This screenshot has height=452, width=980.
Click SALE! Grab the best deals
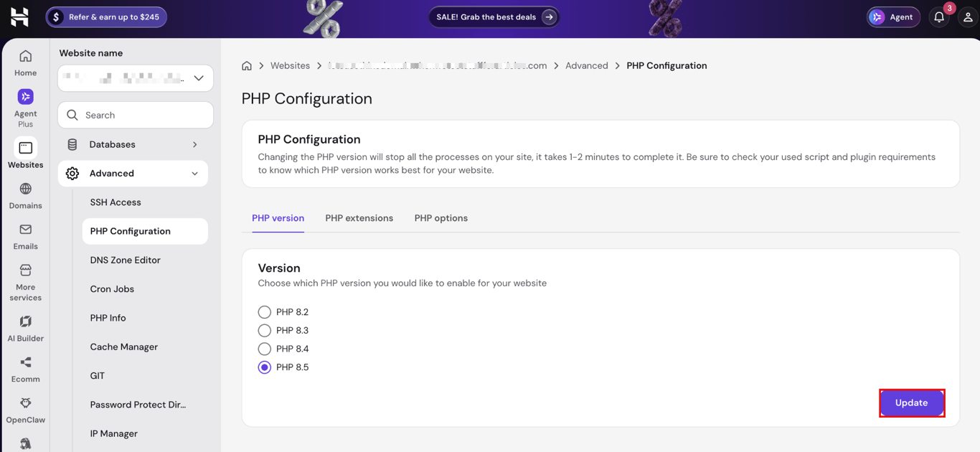(x=494, y=17)
